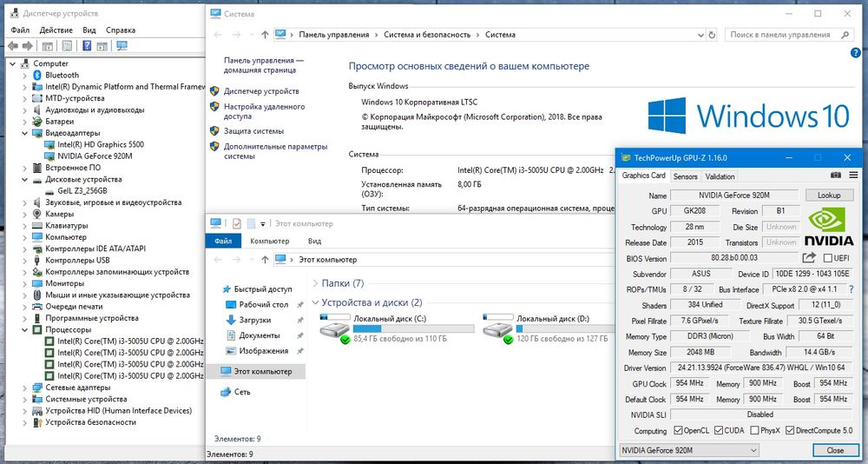The height and width of the screenshot is (464, 868).
Task: Open the Вид tab in Explorer ribbon
Action: click(x=314, y=242)
